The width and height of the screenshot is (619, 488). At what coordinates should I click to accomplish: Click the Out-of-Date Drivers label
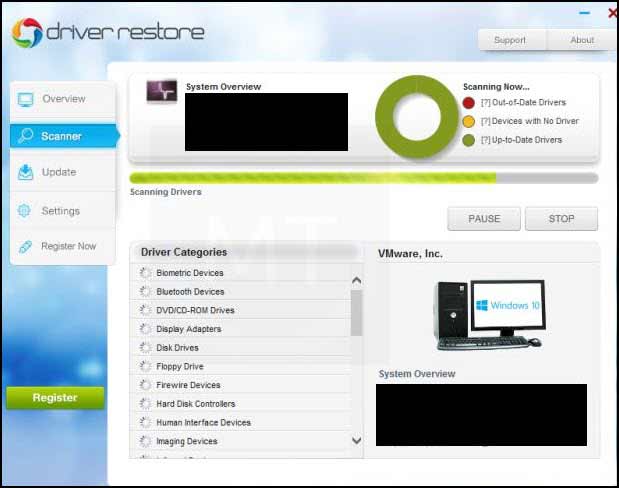[523, 103]
